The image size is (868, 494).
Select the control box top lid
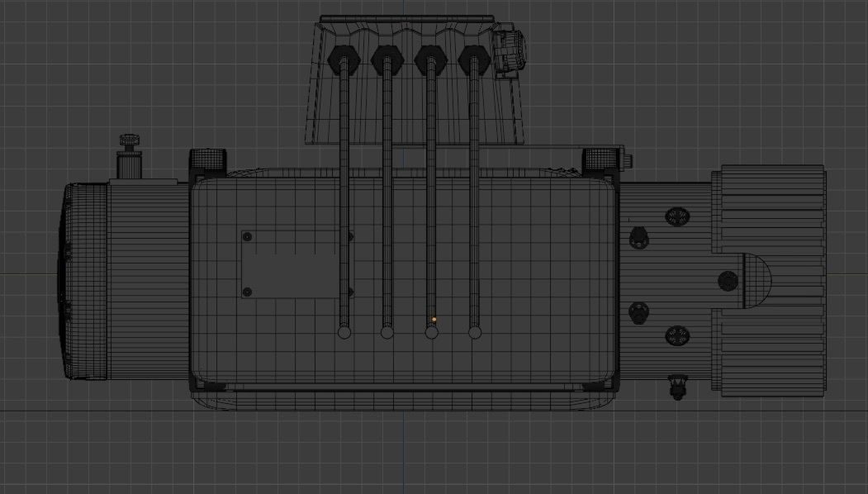click(407, 19)
